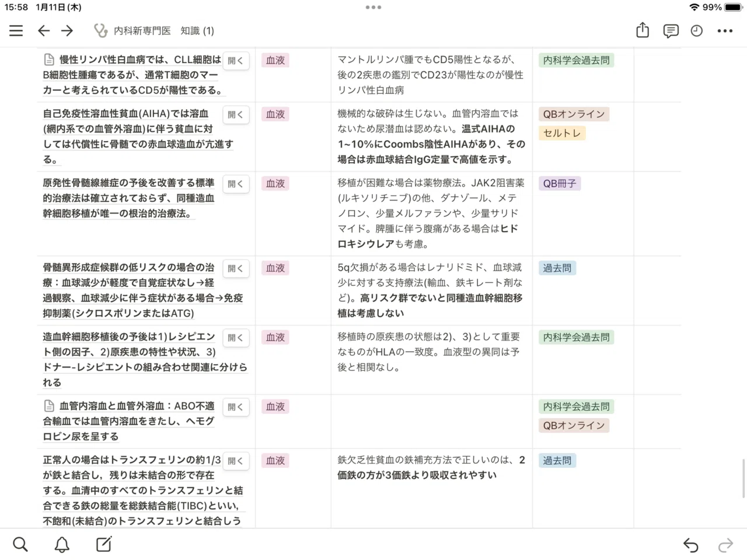Open search with magnifier icon
The image size is (747, 560).
point(20,544)
